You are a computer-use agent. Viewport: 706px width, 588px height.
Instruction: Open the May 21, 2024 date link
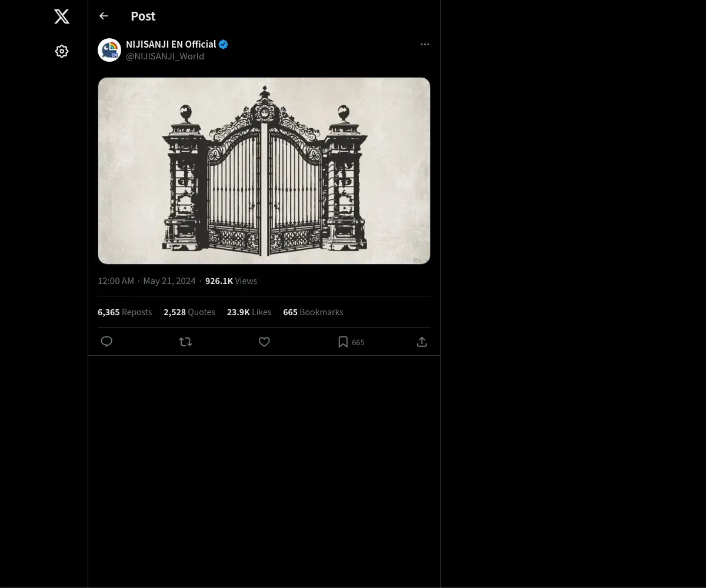[x=169, y=281]
